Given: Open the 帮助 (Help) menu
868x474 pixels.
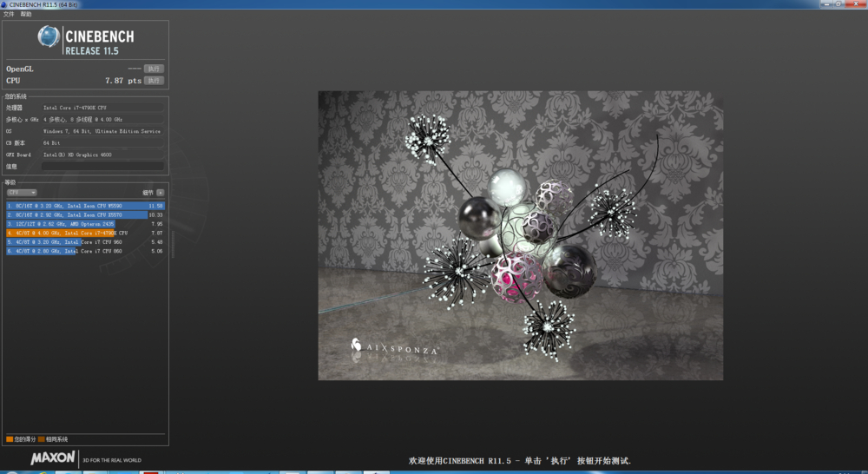Looking at the screenshot, I should click(25, 15).
